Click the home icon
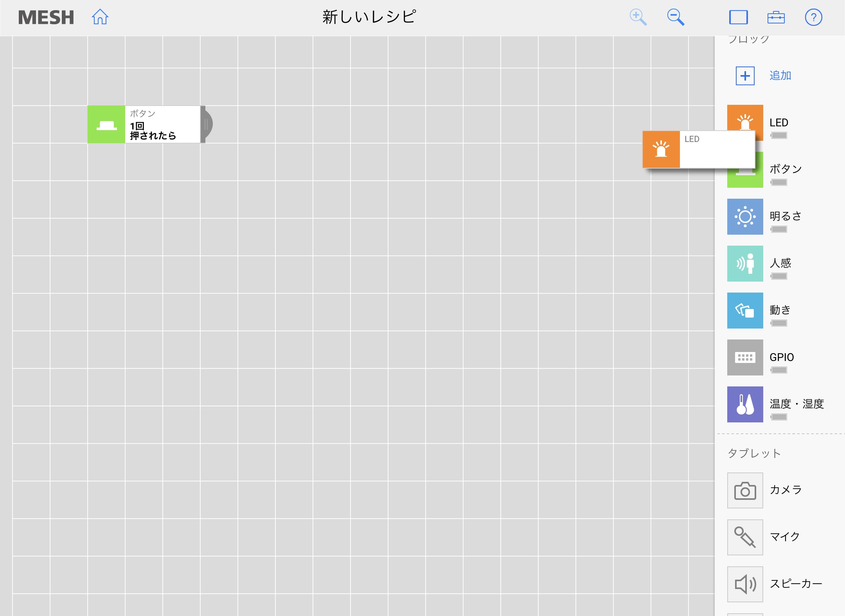The height and width of the screenshot is (616, 845). point(100,17)
